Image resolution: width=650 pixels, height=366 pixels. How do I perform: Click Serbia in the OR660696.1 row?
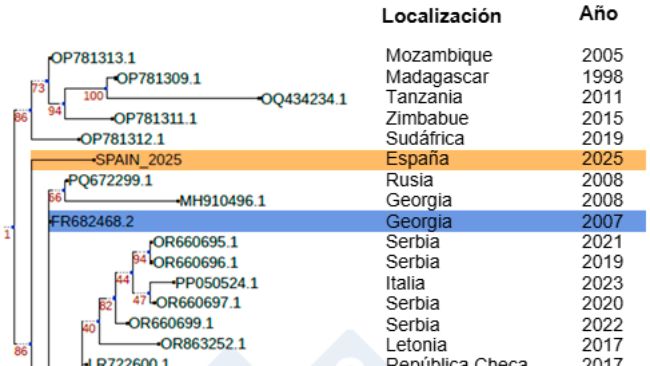pyautogui.click(x=412, y=262)
